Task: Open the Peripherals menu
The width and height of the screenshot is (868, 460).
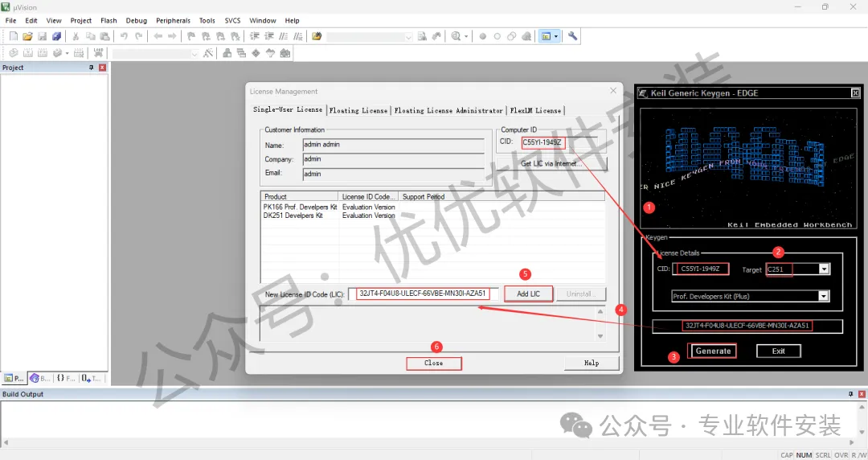Action: point(173,20)
